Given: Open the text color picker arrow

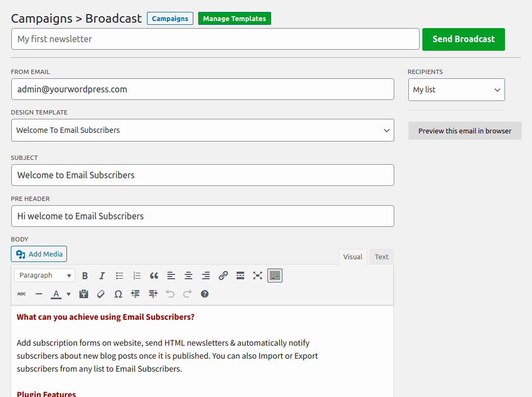Looking at the screenshot, I should (x=69, y=294).
